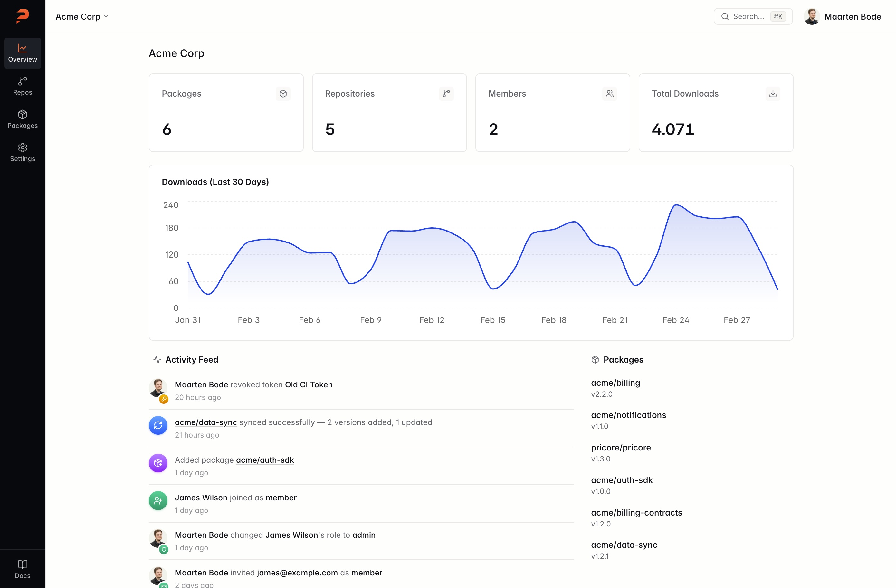The image size is (896, 588).
Task: Click the members icon on the Members card
Action: [610, 94]
